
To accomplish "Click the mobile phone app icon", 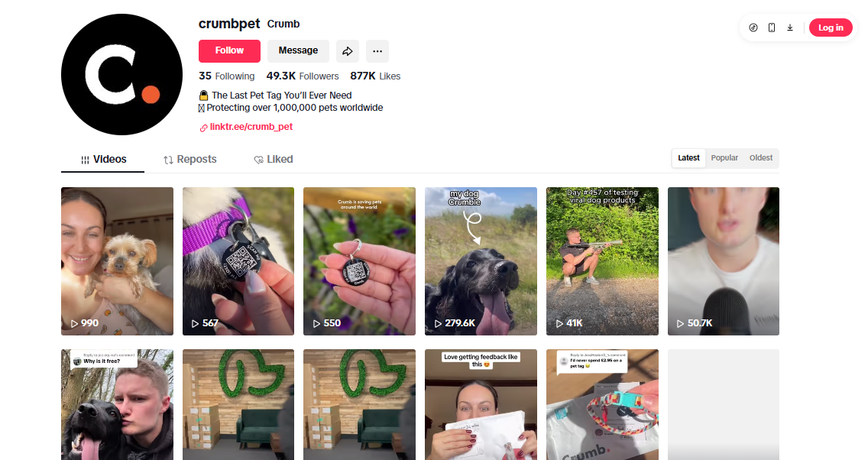I will pyautogui.click(x=771, y=28).
